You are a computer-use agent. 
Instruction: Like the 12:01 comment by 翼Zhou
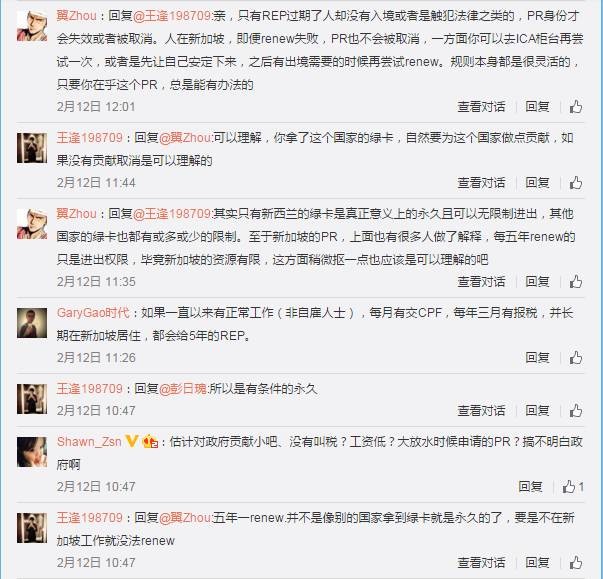click(x=575, y=106)
